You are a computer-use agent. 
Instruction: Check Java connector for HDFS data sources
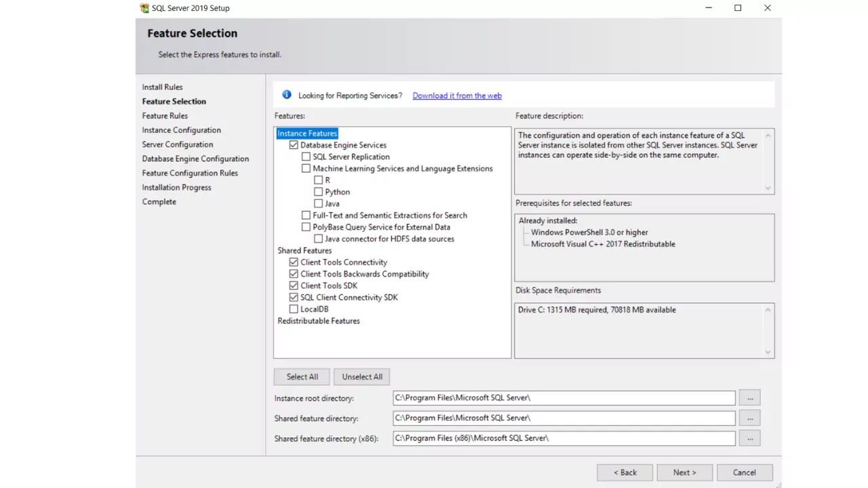pyautogui.click(x=318, y=239)
